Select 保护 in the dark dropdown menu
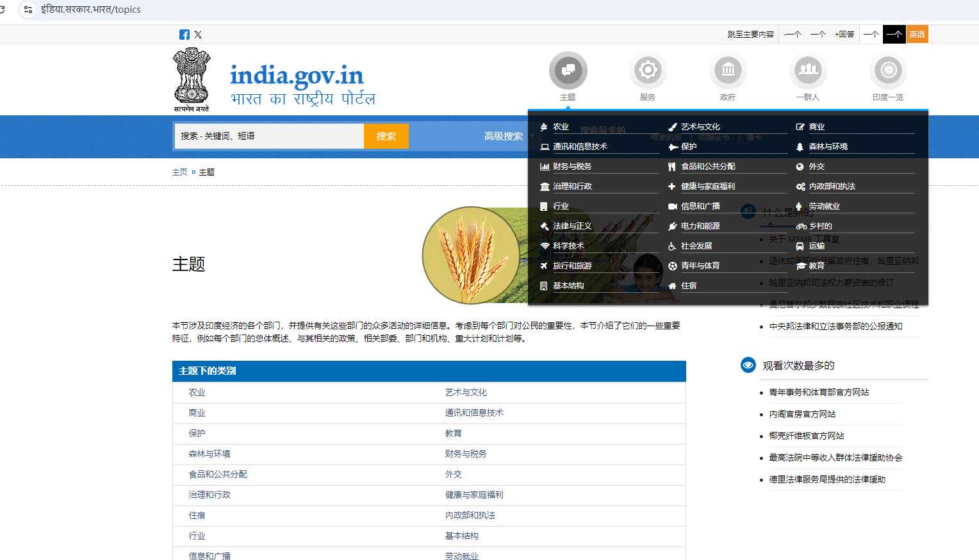This screenshot has width=979, height=560. [689, 147]
